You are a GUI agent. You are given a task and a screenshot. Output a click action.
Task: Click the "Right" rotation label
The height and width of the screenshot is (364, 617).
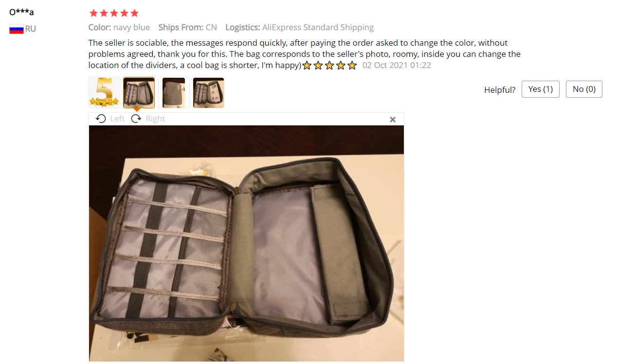(155, 119)
